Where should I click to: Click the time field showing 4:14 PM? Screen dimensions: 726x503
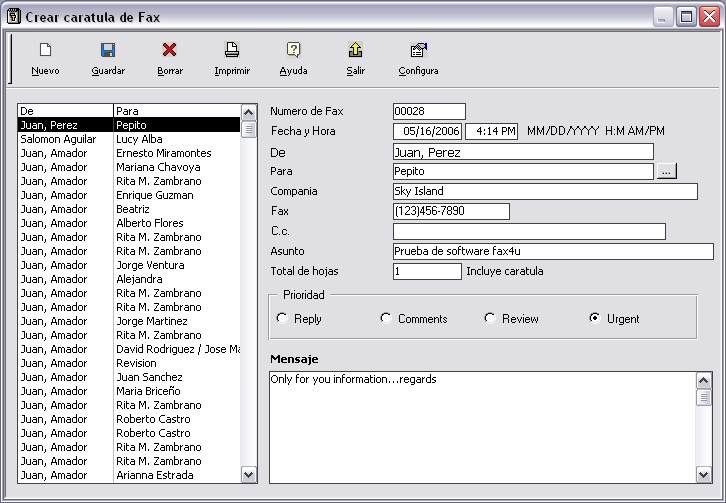coord(491,131)
